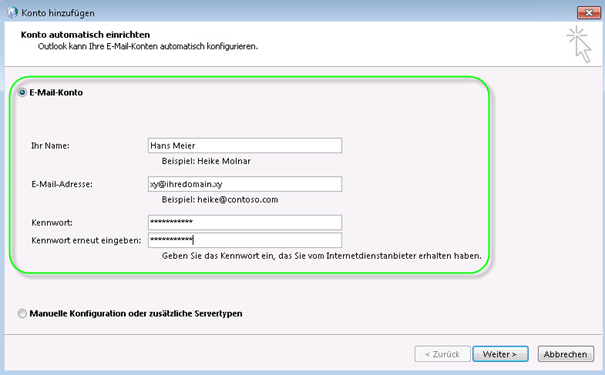Click the Ihr Name input field
Image resolution: width=605 pixels, height=375 pixels.
[x=245, y=145]
